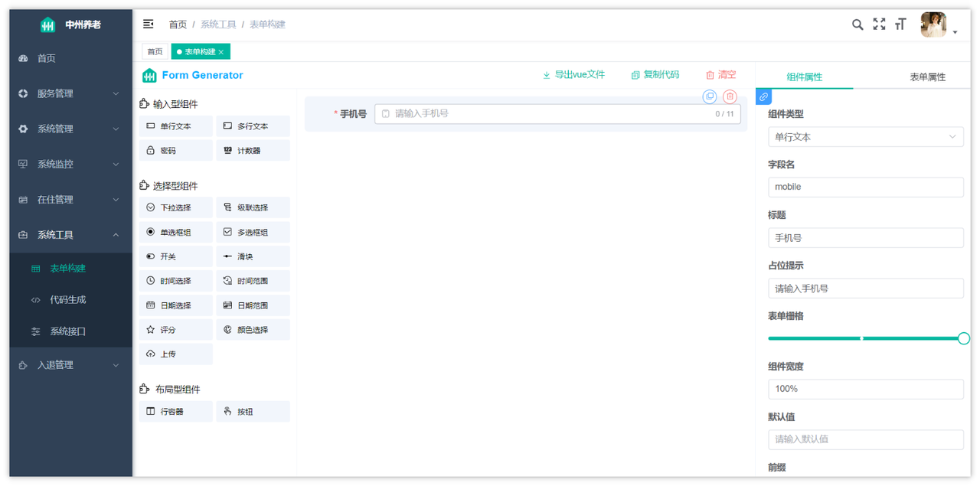980x486 pixels.
Task: Switch to 表单属性 tab
Action: pos(927,77)
